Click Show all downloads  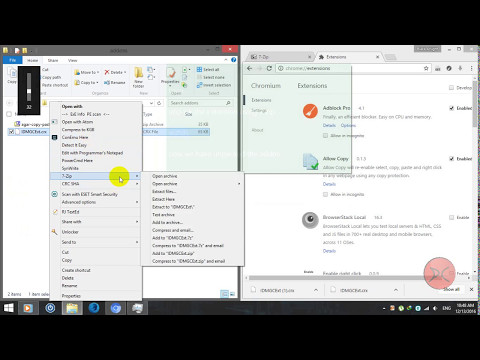click(451, 289)
